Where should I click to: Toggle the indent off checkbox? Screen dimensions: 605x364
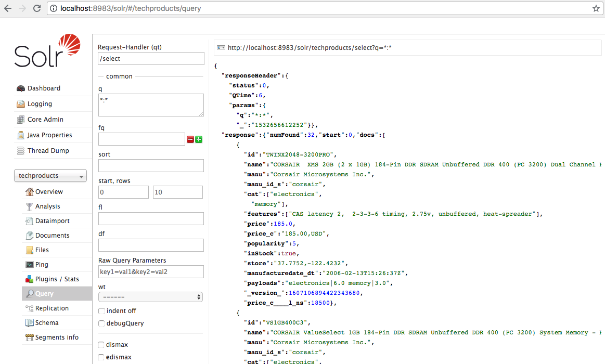101,311
